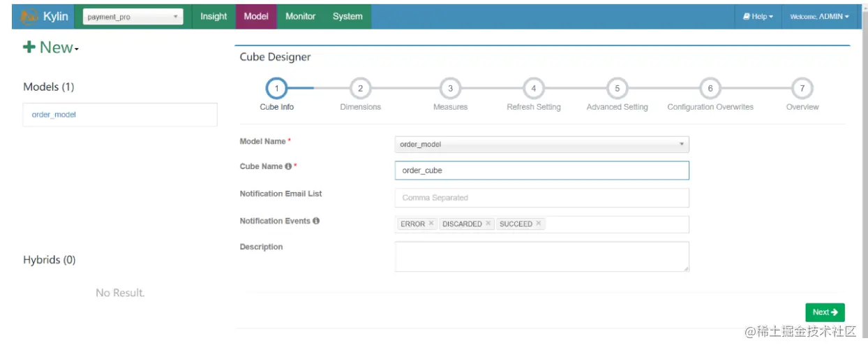Click the Kylin logo
The image size is (868, 350).
(44, 17)
